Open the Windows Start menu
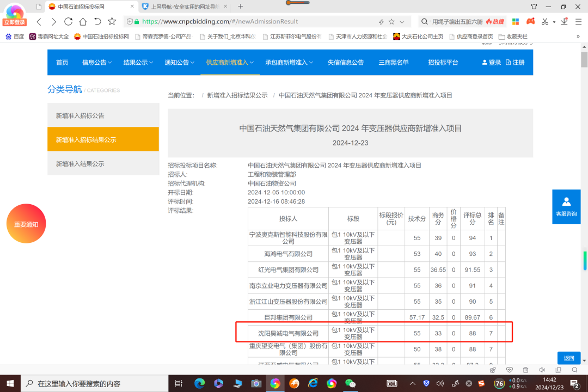588x392 pixels. pyautogui.click(x=10, y=383)
